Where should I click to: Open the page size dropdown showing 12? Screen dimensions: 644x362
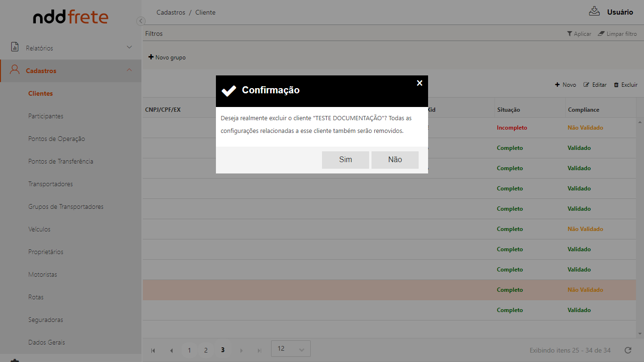point(290,349)
